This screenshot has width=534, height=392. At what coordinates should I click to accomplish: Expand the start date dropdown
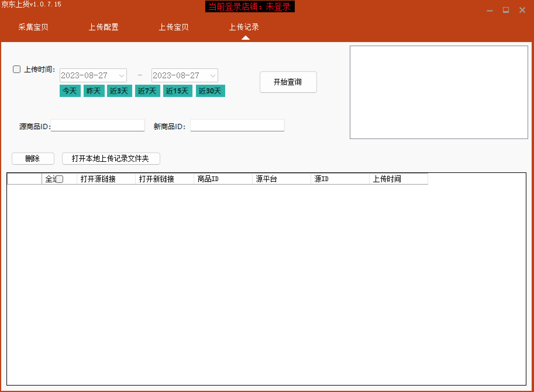point(122,76)
